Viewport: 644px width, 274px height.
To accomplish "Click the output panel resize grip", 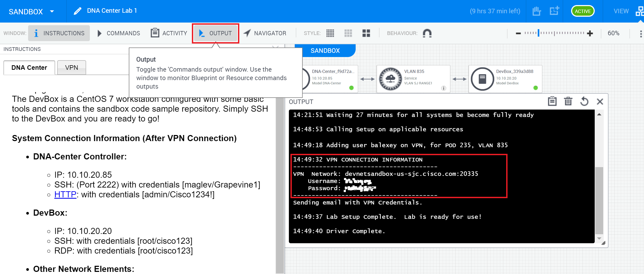I will [x=603, y=243].
